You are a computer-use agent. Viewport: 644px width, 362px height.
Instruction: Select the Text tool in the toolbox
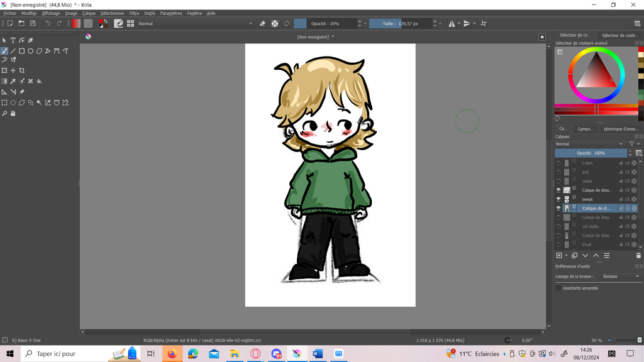13,40
